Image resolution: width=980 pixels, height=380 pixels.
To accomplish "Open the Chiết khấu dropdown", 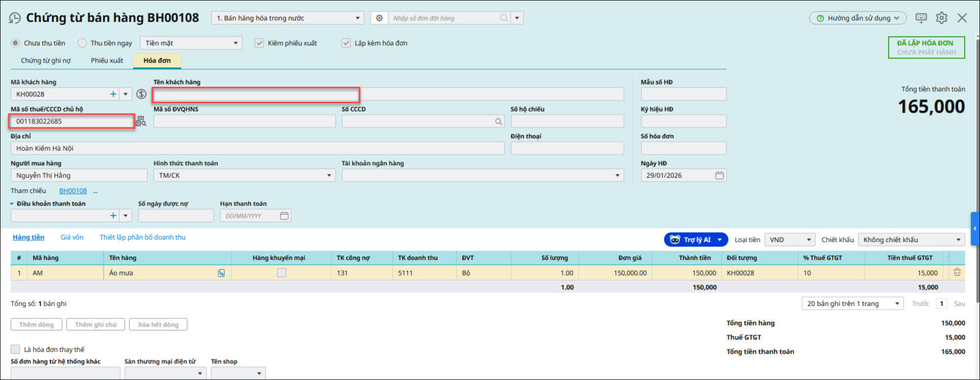I will 911,240.
